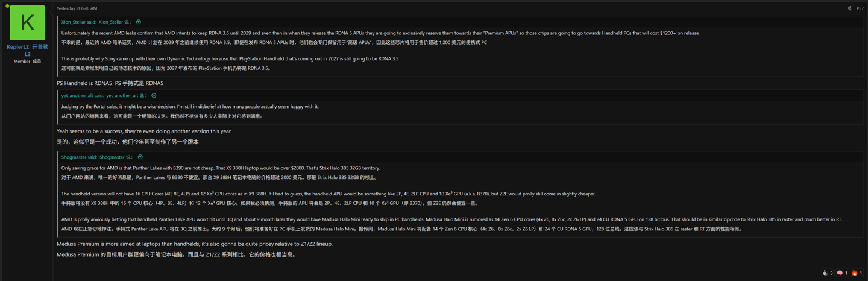Click the "Medusa Premium is more aimed" reply text

[x=194, y=244]
